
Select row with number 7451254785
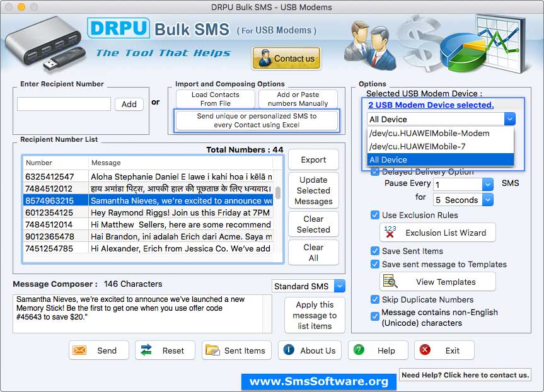pyautogui.click(x=149, y=248)
